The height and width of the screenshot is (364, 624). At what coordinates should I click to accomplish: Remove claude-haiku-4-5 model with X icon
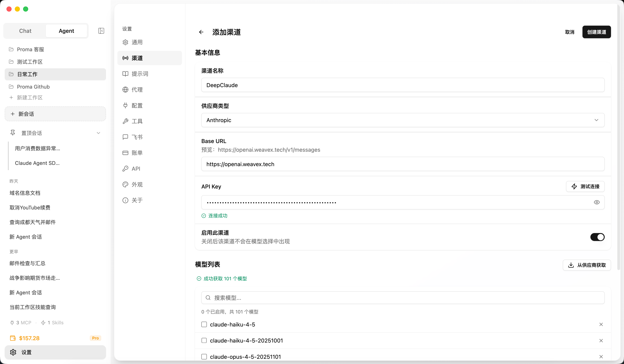click(x=601, y=324)
